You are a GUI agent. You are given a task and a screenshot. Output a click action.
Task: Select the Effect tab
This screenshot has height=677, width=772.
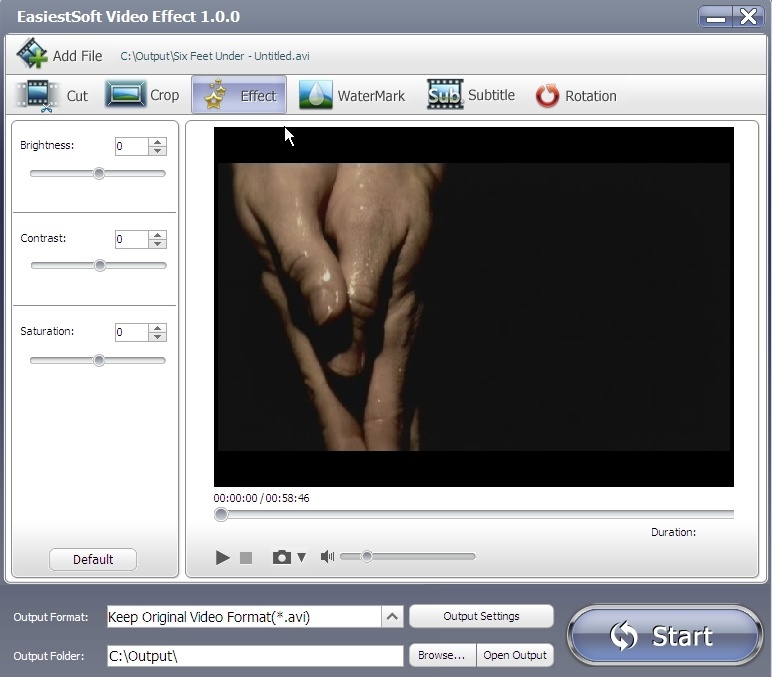coord(239,95)
